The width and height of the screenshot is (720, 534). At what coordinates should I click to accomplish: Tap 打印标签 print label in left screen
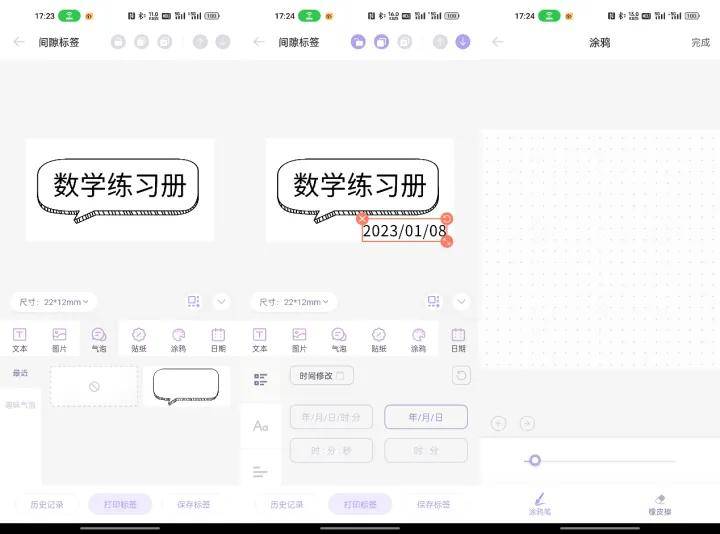point(120,504)
